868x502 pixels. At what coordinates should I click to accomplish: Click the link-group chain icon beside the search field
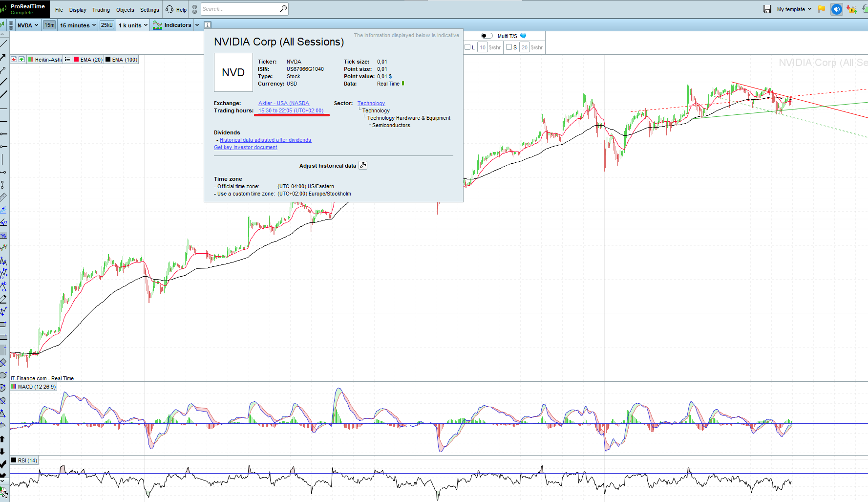coord(195,9)
